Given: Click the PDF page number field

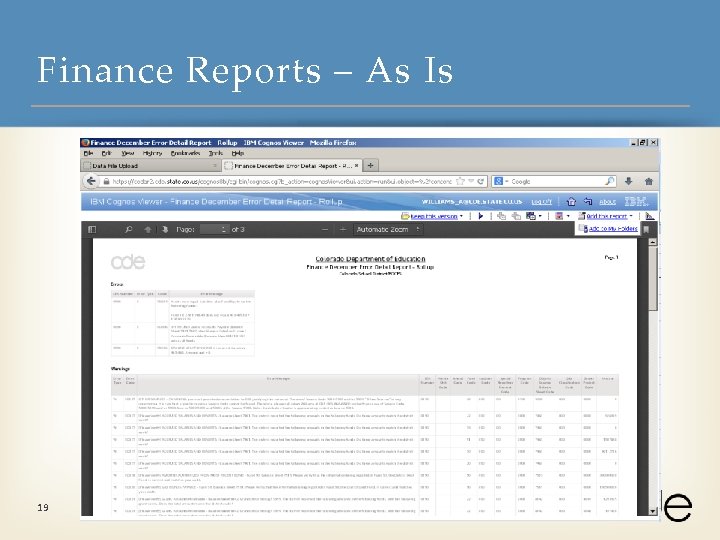Looking at the screenshot, I should [x=214, y=229].
